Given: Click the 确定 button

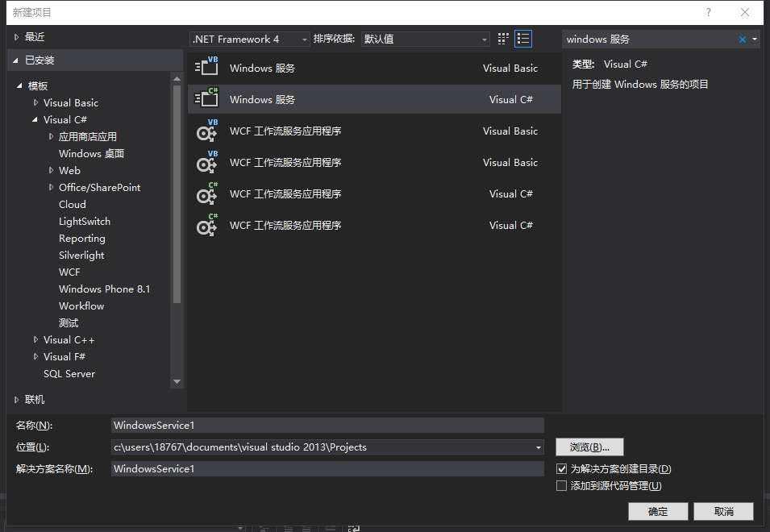Looking at the screenshot, I should pyautogui.click(x=658, y=511).
